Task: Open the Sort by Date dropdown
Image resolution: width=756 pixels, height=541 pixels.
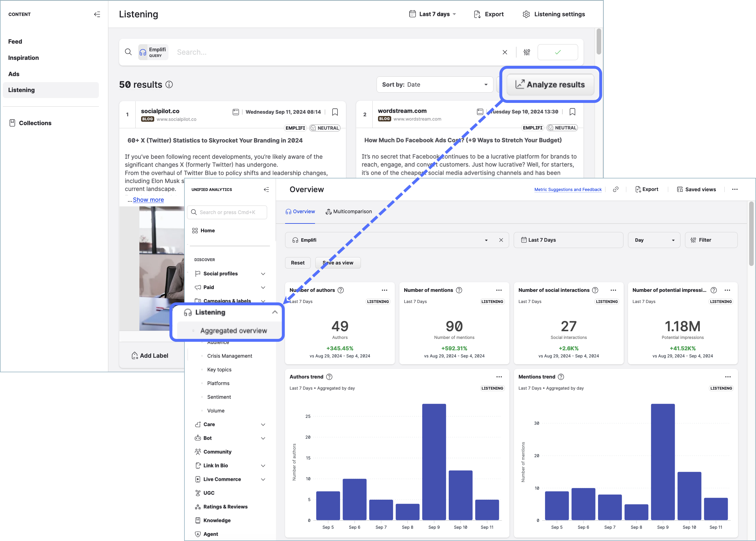Action: (434, 85)
